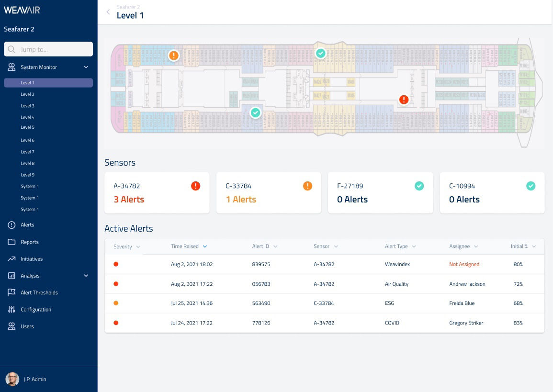This screenshot has width=553, height=392.
Task: Click the Jump to... search field
Action: point(48,49)
